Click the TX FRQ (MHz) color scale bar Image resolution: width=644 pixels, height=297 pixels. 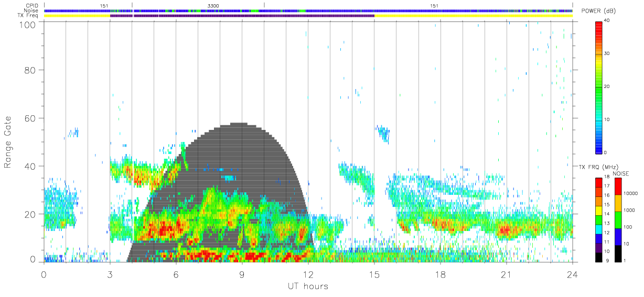(x=598, y=219)
